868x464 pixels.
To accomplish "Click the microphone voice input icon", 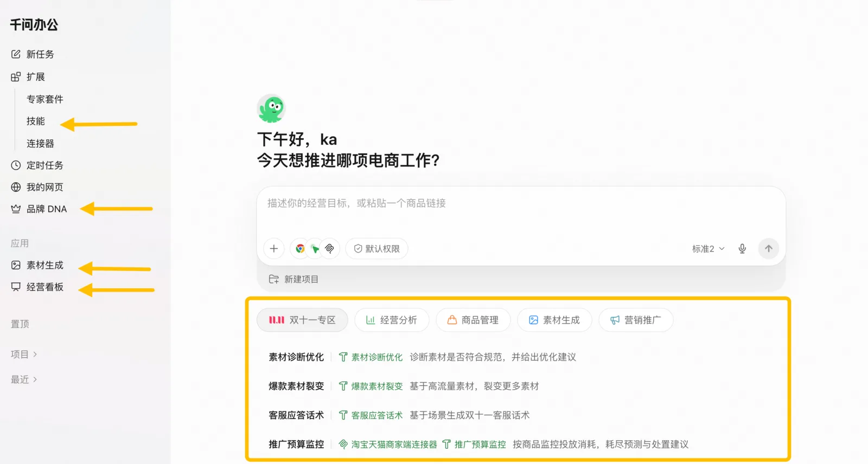I will [x=742, y=248].
